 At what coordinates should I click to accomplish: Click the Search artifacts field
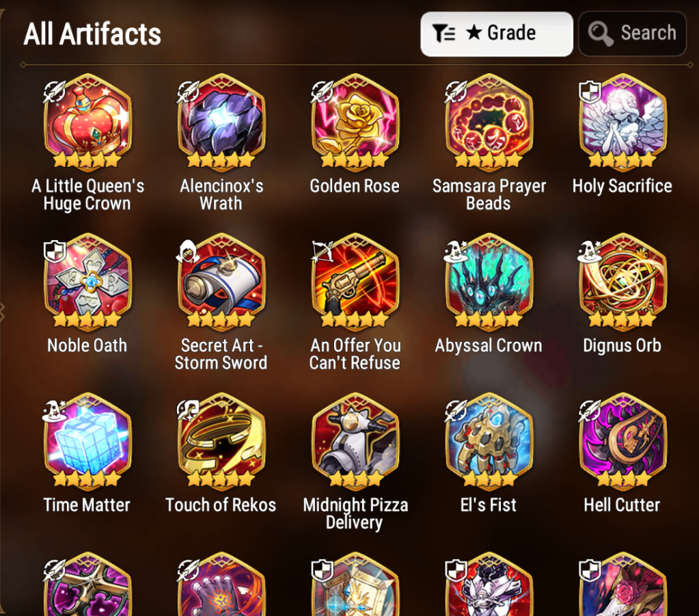pyautogui.click(x=632, y=34)
